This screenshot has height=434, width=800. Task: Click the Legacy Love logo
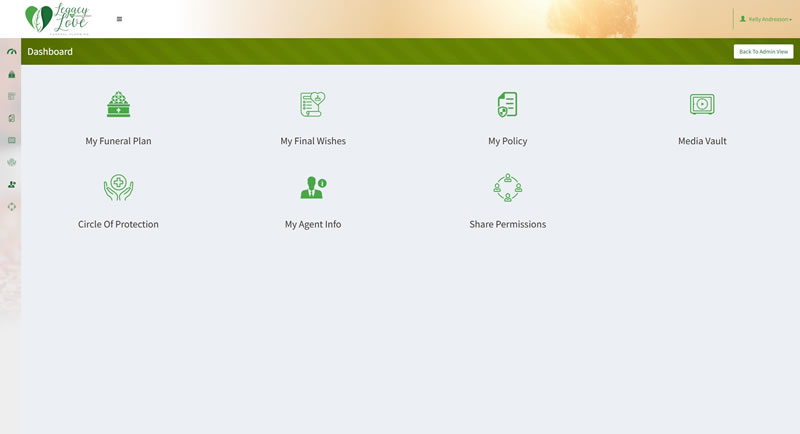[58, 19]
